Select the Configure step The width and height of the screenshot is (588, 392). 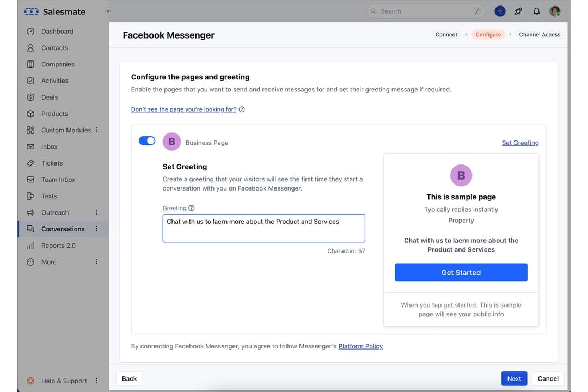point(488,34)
